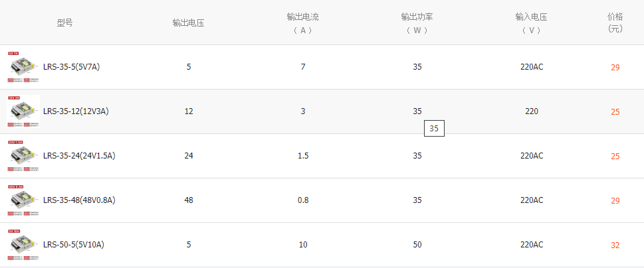Open the LRS-35-12(12V3A) model link
644x268 pixels.
tap(76, 111)
